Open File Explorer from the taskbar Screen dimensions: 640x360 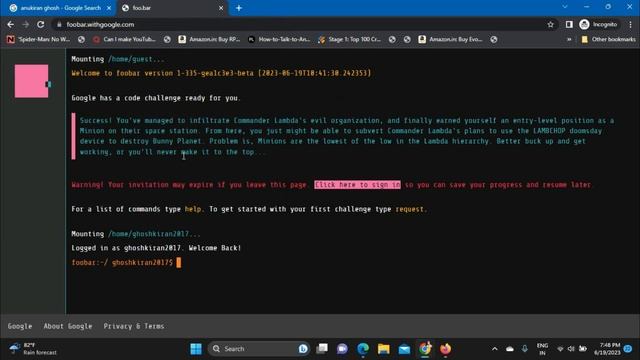(x=383, y=349)
